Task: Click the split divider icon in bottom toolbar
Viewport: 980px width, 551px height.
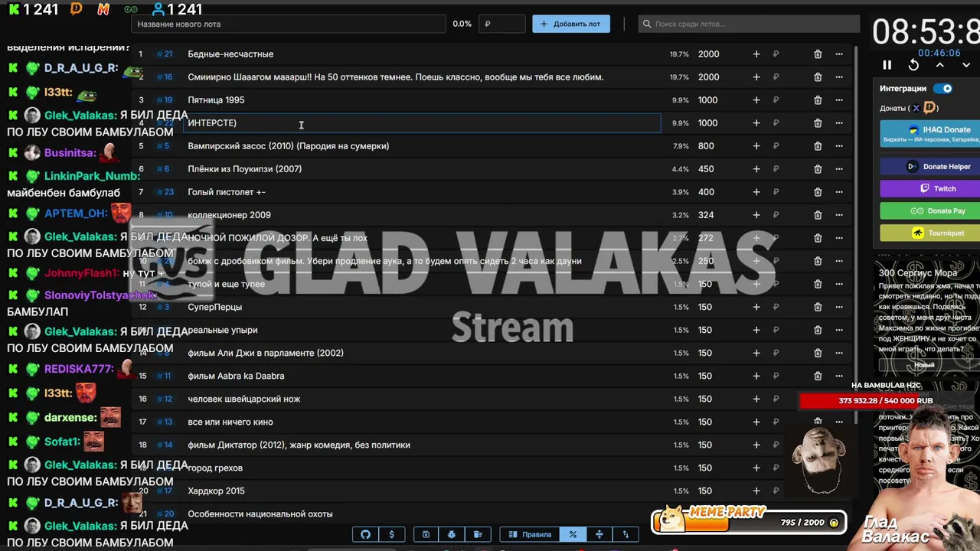Action: click(599, 534)
